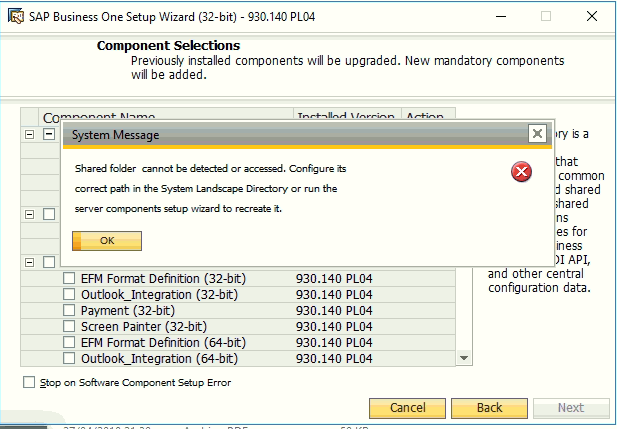Click the Cancel button

407,408
